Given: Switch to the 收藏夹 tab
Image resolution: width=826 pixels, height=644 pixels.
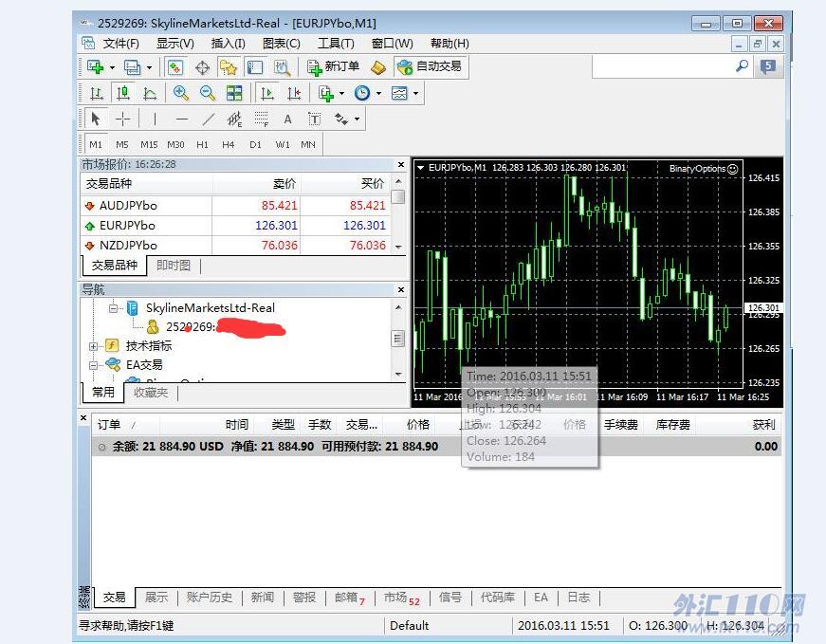Looking at the screenshot, I should pos(151,393).
